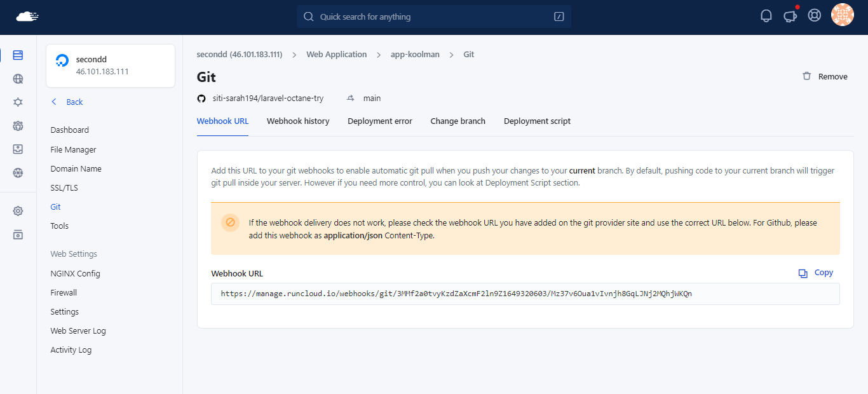Click the search magnifier icon

coord(309,17)
